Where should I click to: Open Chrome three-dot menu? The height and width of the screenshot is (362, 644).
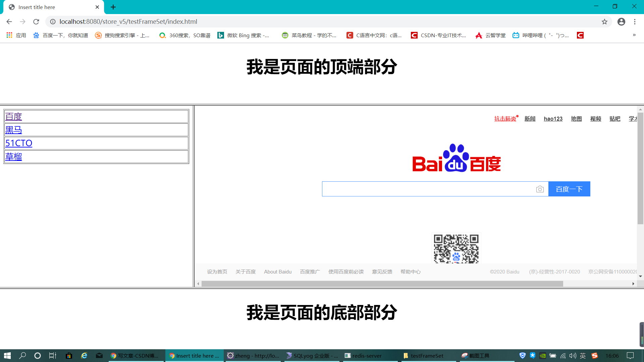[635, 22]
